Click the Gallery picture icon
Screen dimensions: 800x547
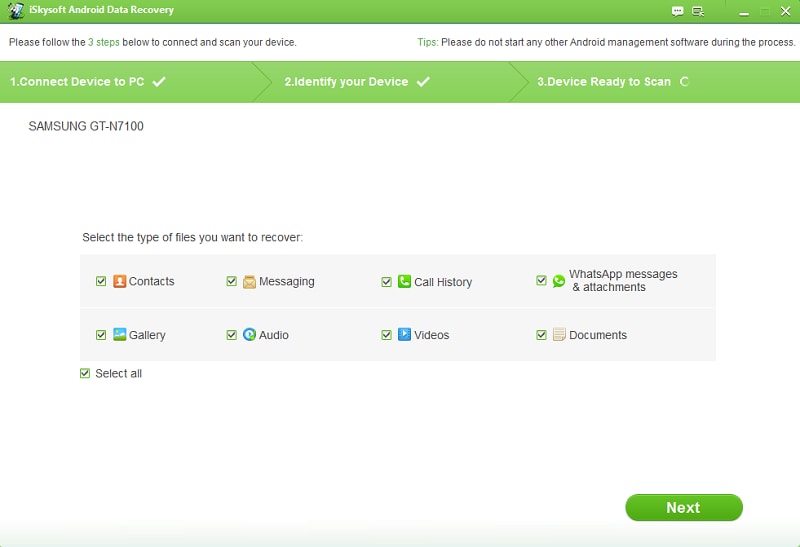pos(119,335)
